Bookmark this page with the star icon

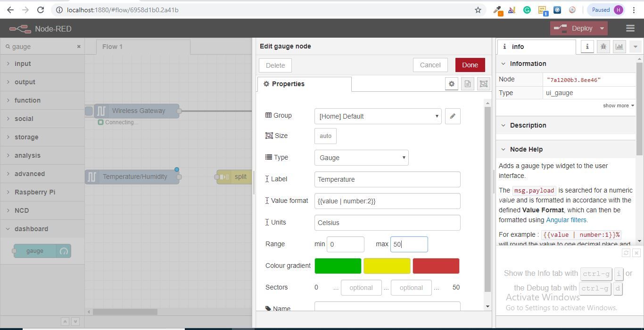478,10
